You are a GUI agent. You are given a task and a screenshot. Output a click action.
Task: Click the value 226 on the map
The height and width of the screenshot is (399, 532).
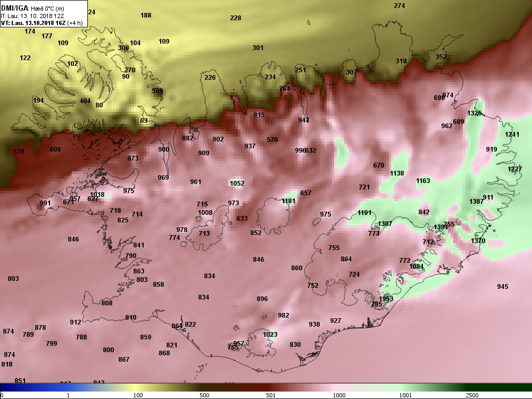point(210,78)
